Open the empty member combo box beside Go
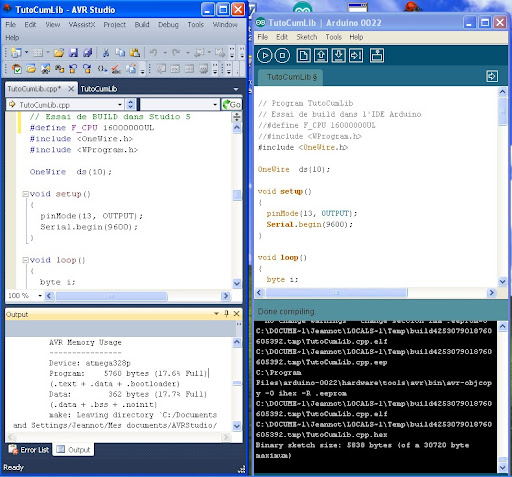 tap(179, 105)
